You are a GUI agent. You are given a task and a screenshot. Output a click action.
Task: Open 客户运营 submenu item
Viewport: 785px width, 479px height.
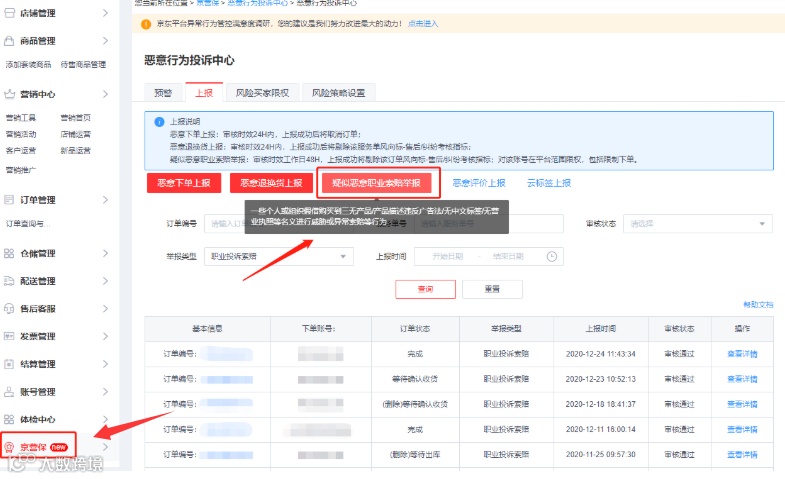point(21,151)
